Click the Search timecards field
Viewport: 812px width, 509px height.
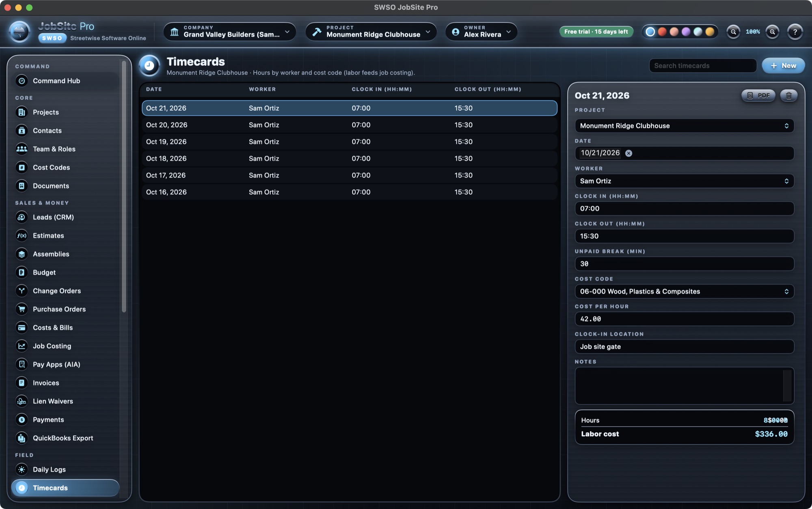click(702, 66)
